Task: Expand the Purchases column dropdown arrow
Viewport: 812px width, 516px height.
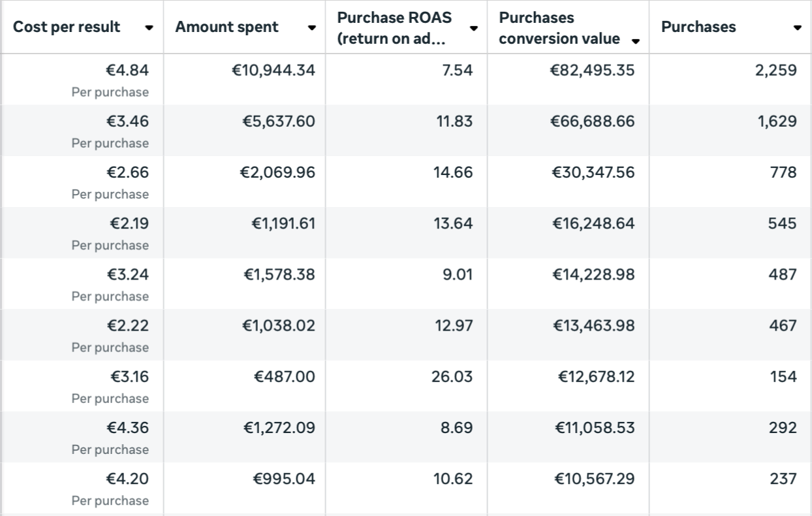Action: [797, 28]
